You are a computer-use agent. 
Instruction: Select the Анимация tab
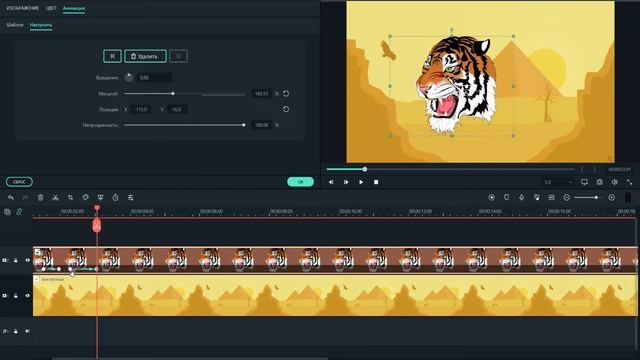pos(74,8)
